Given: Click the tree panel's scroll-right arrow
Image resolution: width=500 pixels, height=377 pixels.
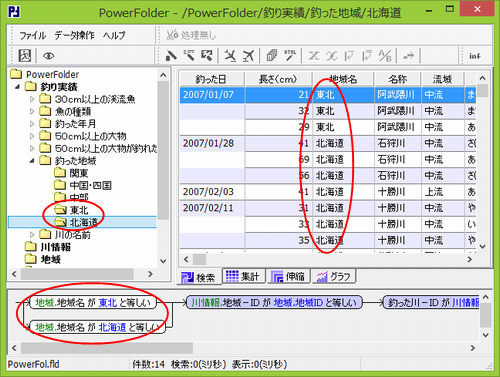Looking at the screenshot, I should [x=150, y=274].
